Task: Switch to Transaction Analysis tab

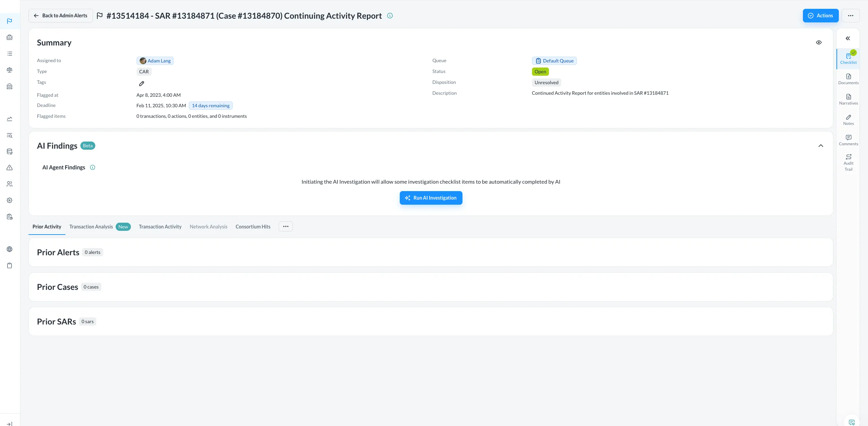Action: click(x=91, y=227)
